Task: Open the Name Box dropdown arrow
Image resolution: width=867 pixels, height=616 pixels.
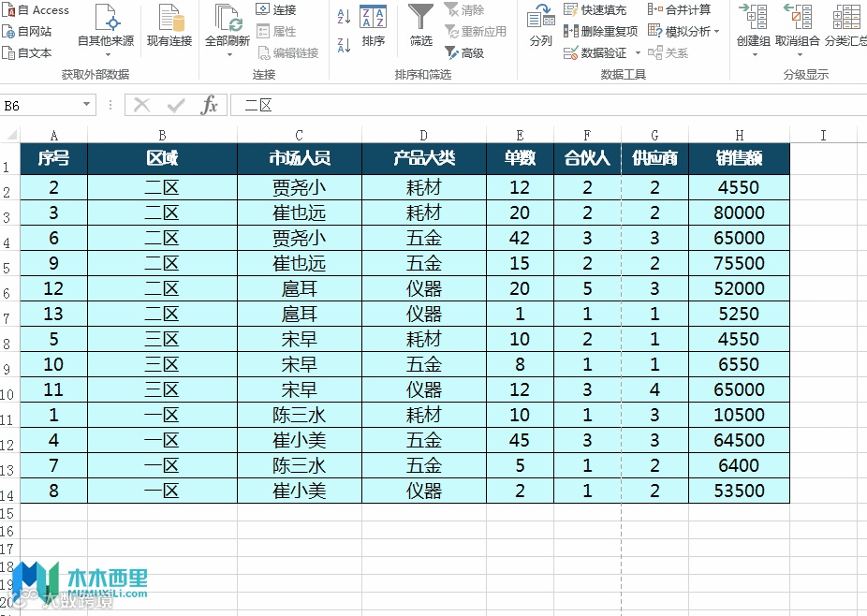Action: click(x=86, y=105)
